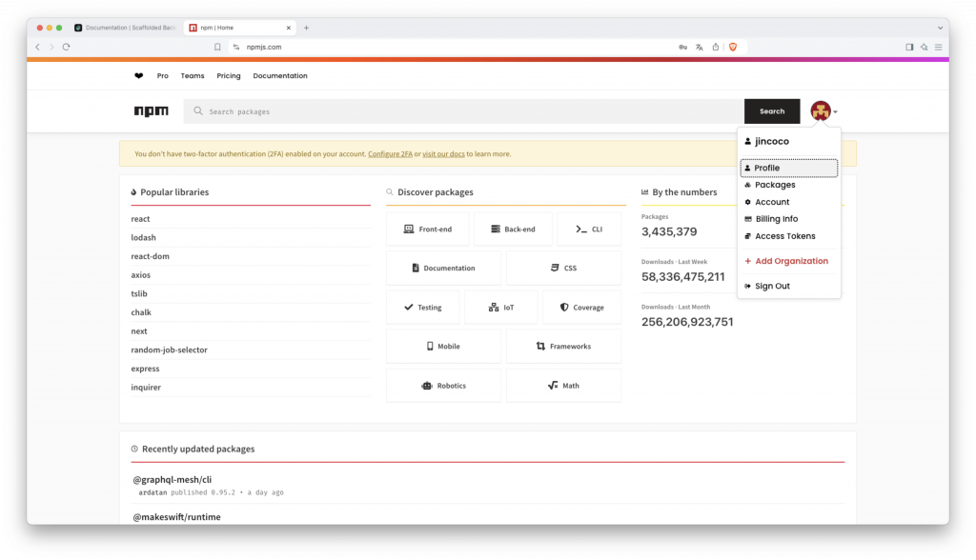Screen dimensions: 976x560
Task: Open the react-dom library
Action: coord(150,256)
